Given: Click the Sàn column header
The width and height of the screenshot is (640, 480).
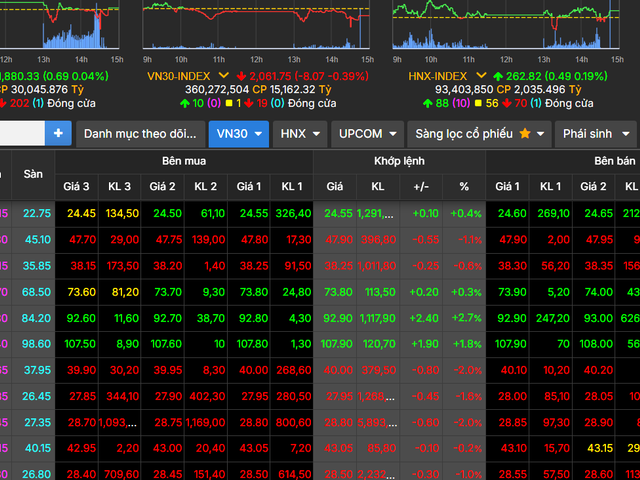Looking at the screenshot, I should pos(33,174).
